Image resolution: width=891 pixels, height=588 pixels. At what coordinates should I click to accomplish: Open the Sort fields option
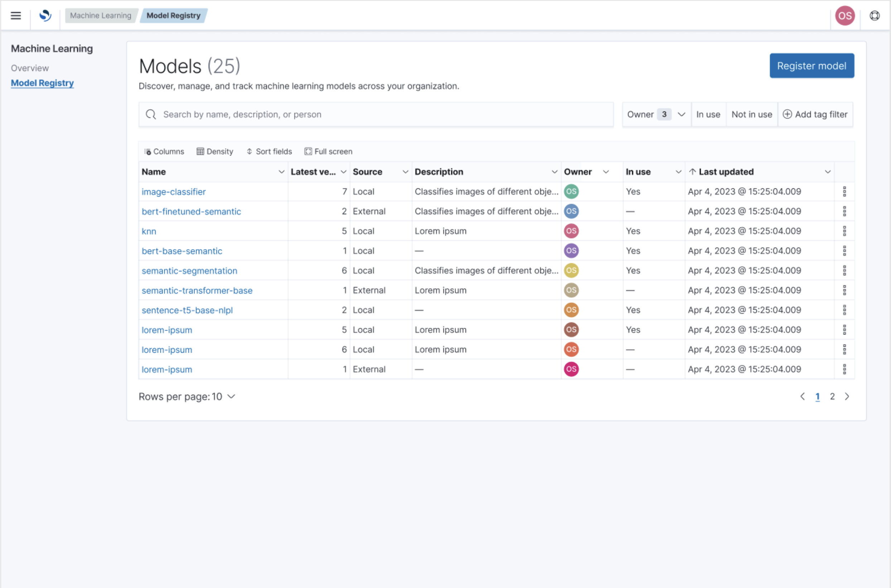coord(269,151)
